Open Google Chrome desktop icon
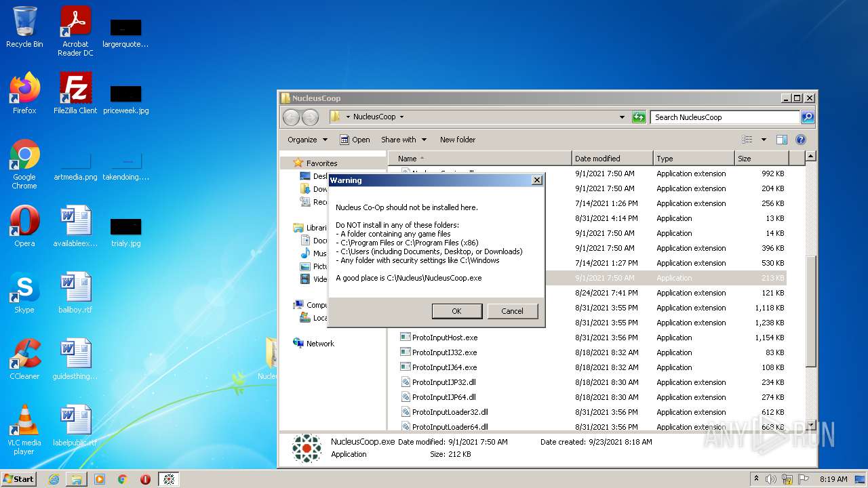The height and width of the screenshot is (488, 868). 24,164
